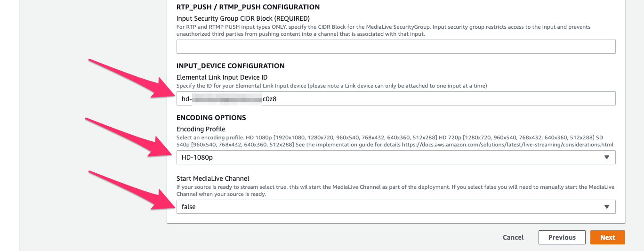Click the 'Elemental Link Input Device ID' label
Viewport: 644px width, 251px height.
(x=222, y=77)
